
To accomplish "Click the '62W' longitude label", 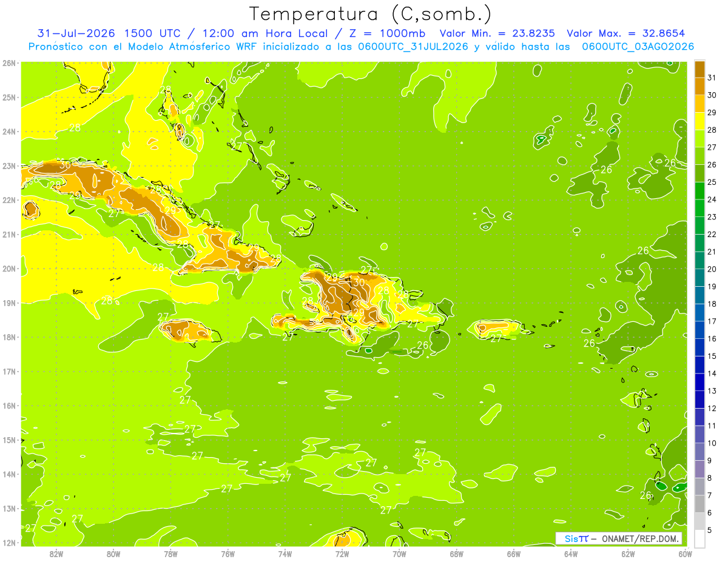I will click(629, 554).
